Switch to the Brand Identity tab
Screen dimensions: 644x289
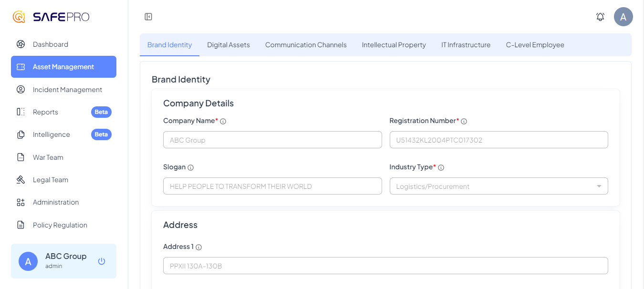(x=169, y=45)
